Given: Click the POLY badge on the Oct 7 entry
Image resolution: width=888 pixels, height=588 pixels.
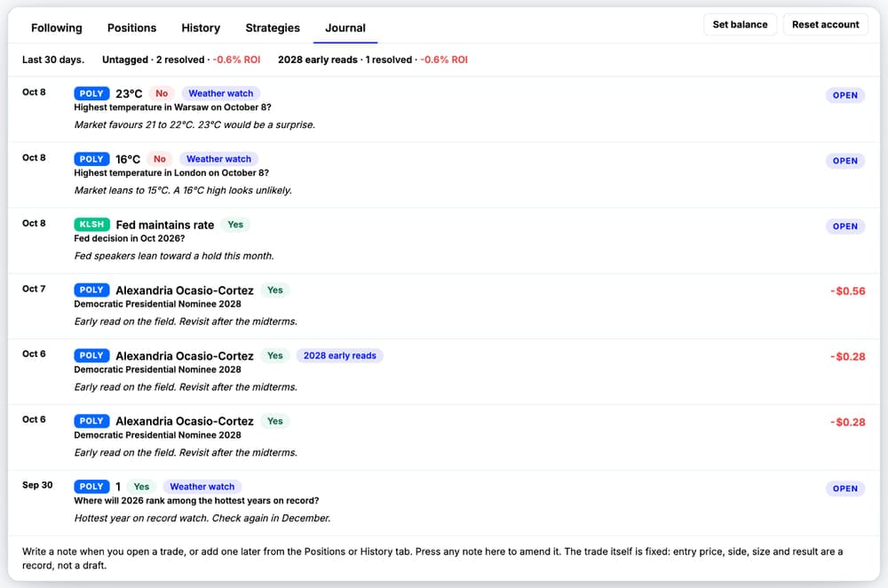Looking at the screenshot, I should (91, 290).
